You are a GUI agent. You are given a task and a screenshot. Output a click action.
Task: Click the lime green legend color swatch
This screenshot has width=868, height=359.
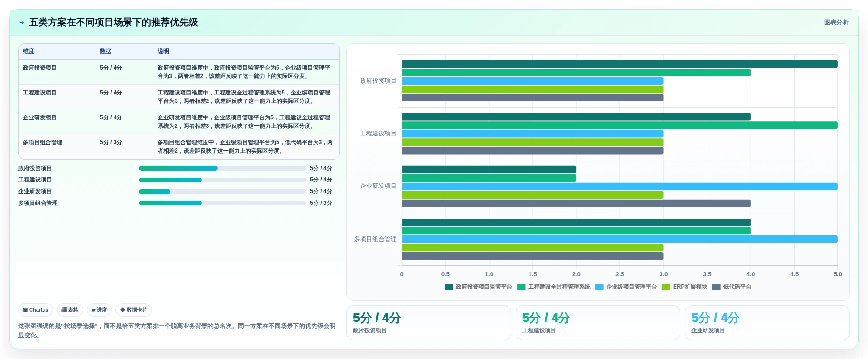pyautogui.click(x=666, y=287)
